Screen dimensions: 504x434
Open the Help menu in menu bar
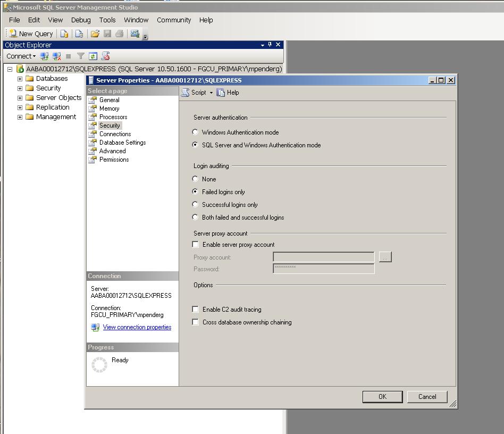[x=206, y=20]
